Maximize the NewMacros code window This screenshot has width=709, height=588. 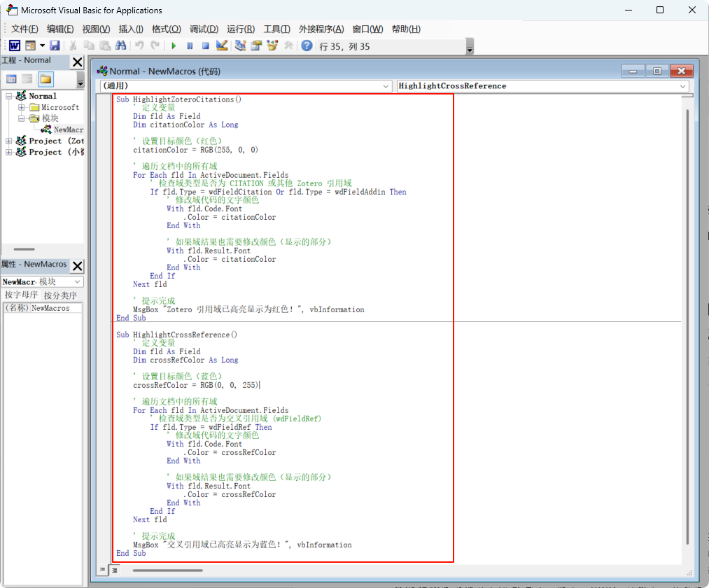pos(657,71)
